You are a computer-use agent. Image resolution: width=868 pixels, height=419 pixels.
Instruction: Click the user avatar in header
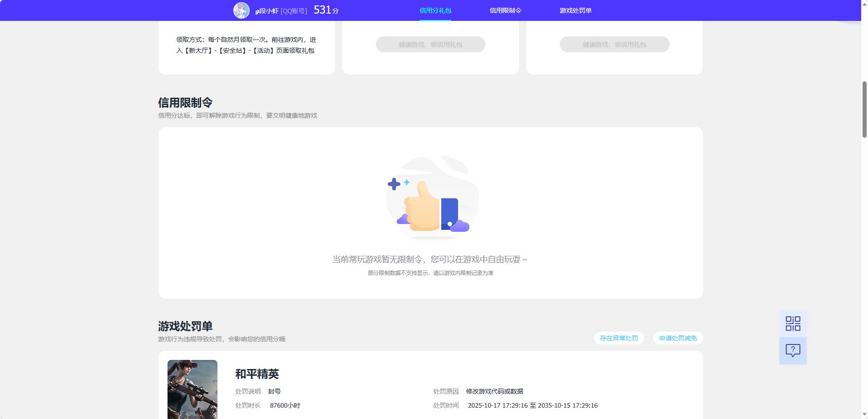tap(242, 10)
